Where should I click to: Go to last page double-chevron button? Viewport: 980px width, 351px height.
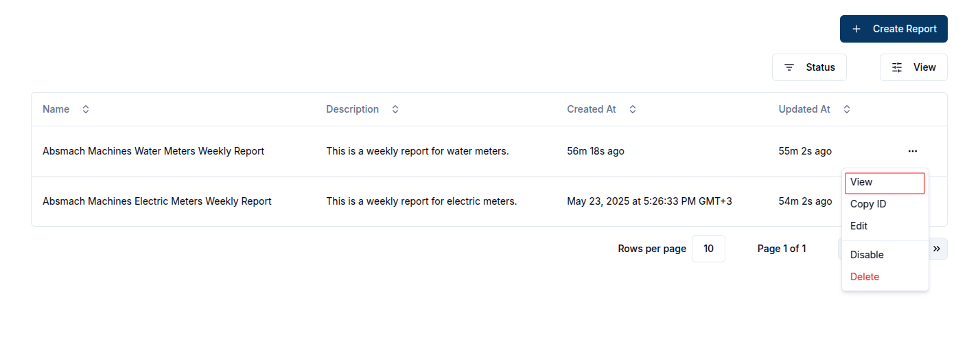(937, 249)
